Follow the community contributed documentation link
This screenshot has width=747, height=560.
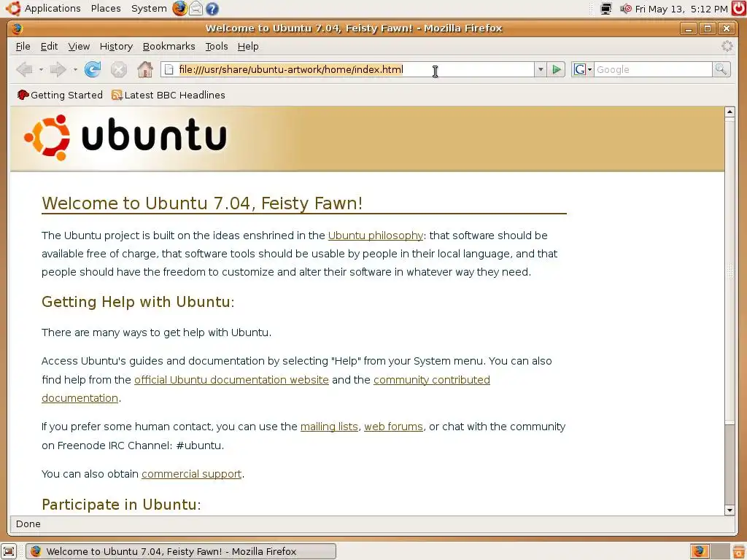click(432, 379)
